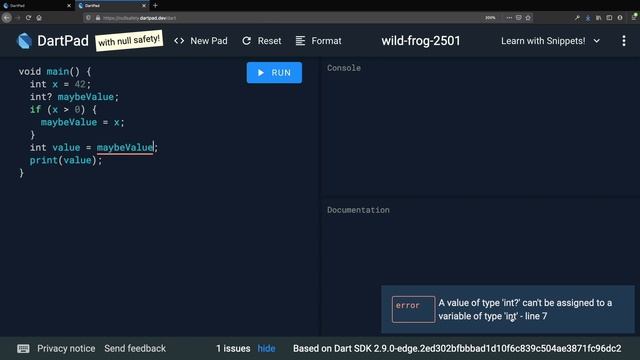The height and width of the screenshot is (360, 640).
Task: Open the Privacy notice link
Action: (x=66, y=349)
